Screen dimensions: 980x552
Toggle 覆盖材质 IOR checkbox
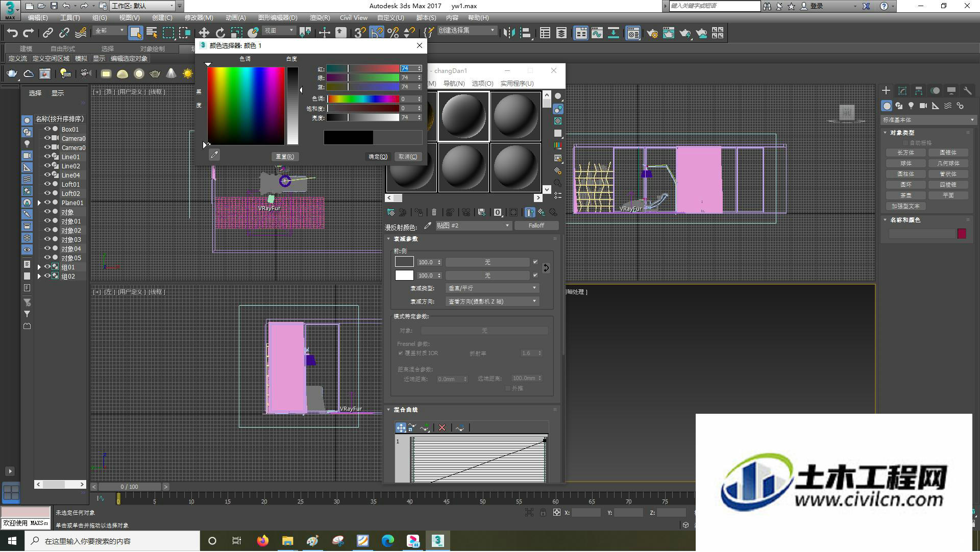[x=401, y=353]
